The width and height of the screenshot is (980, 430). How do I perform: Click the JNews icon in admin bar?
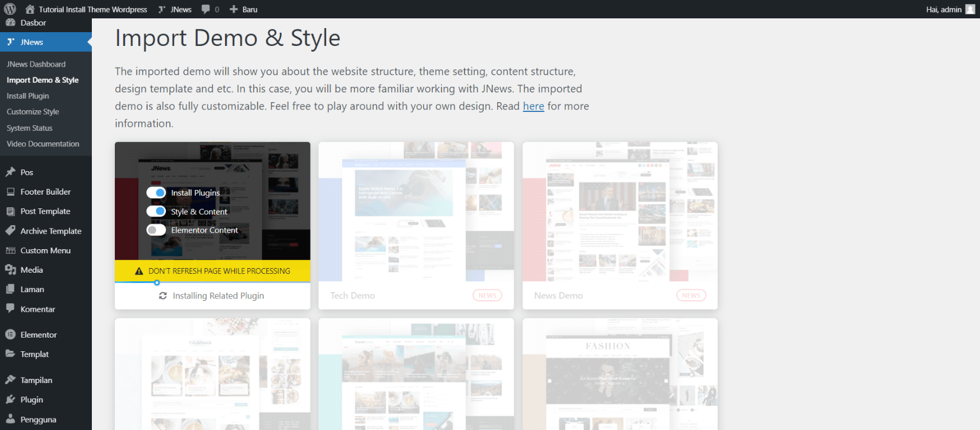click(162, 9)
